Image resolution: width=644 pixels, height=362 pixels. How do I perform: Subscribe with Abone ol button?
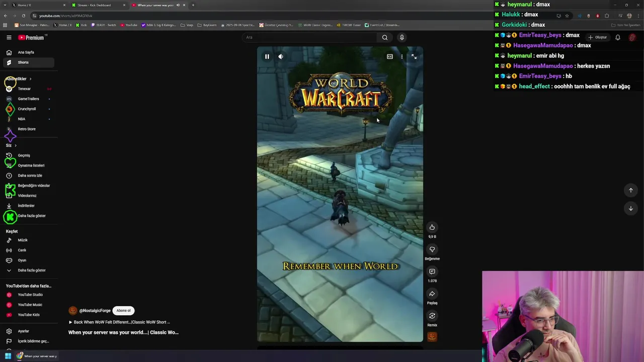click(124, 311)
